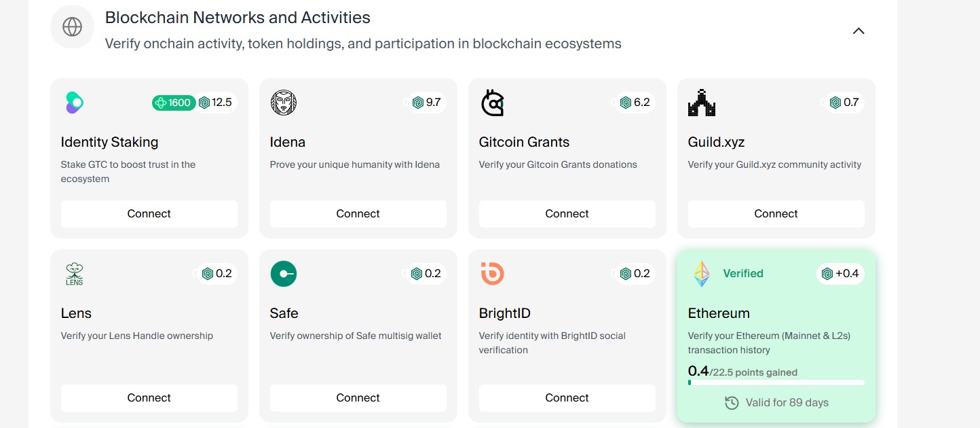The width and height of the screenshot is (980, 428).
Task: Connect the Idena stamp
Action: [358, 213]
